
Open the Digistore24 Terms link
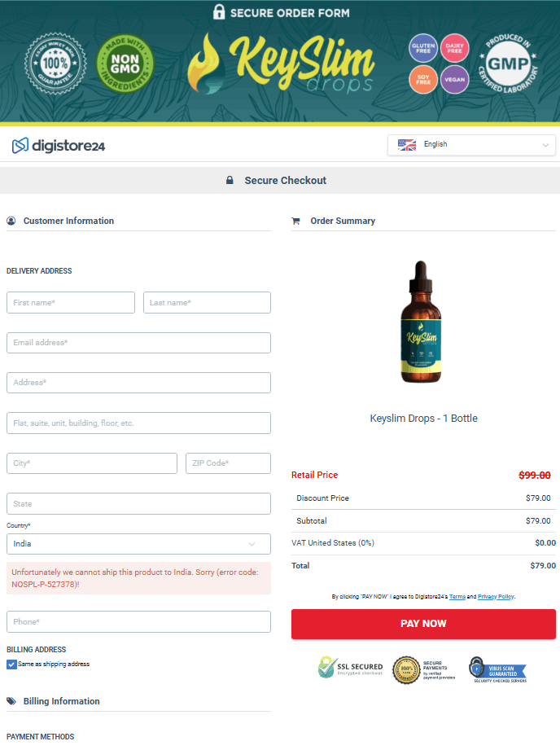click(457, 597)
